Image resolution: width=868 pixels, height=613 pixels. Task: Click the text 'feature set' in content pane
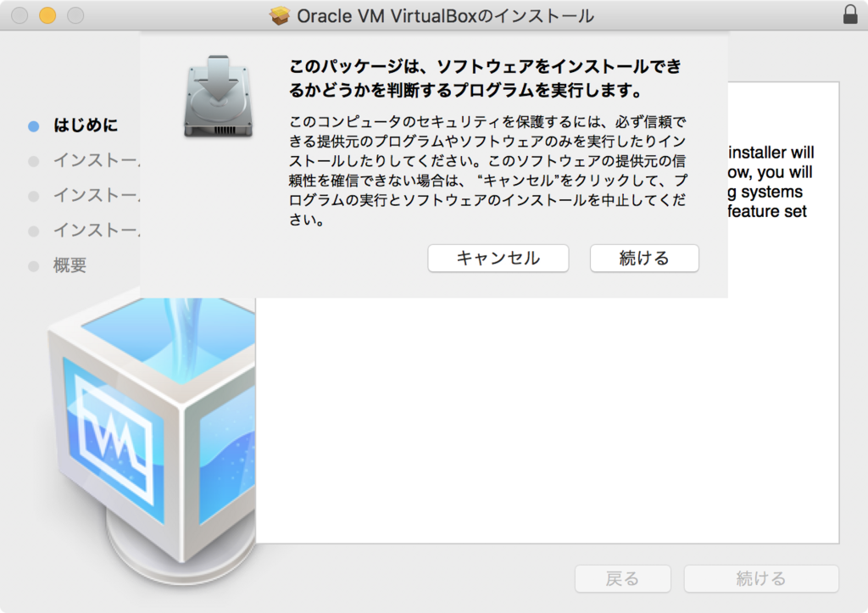[767, 211]
